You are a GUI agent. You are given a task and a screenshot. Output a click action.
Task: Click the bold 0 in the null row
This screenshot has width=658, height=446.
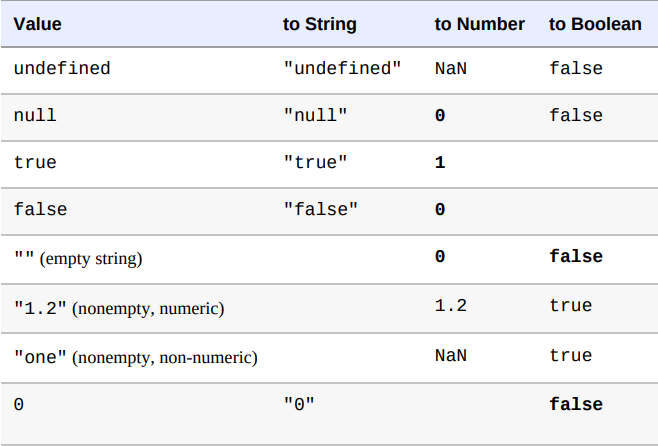[x=440, y=115]
